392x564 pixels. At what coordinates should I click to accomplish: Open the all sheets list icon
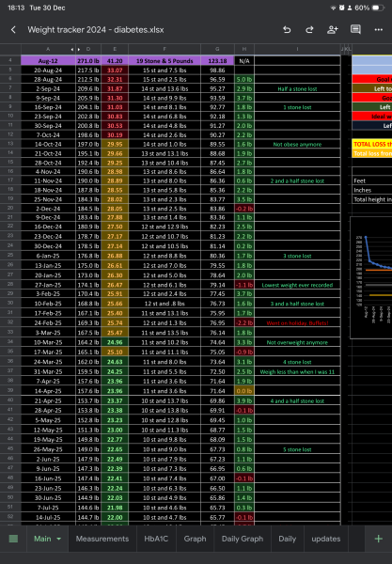(x=13, y=539)
